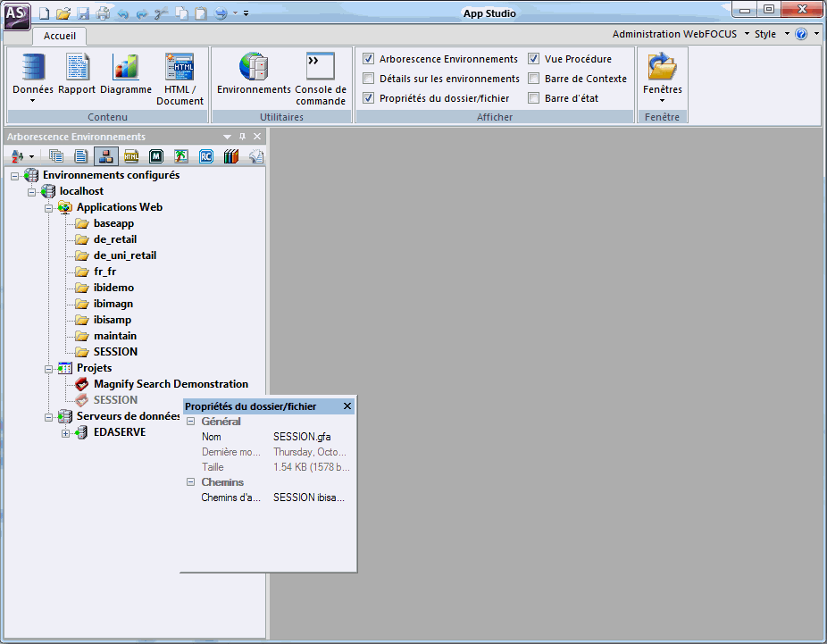The width and height of the screenshot is (827, 644).
Task: Collapse the Général properties section
Action: pyautogui.click(x=191, y=422)
